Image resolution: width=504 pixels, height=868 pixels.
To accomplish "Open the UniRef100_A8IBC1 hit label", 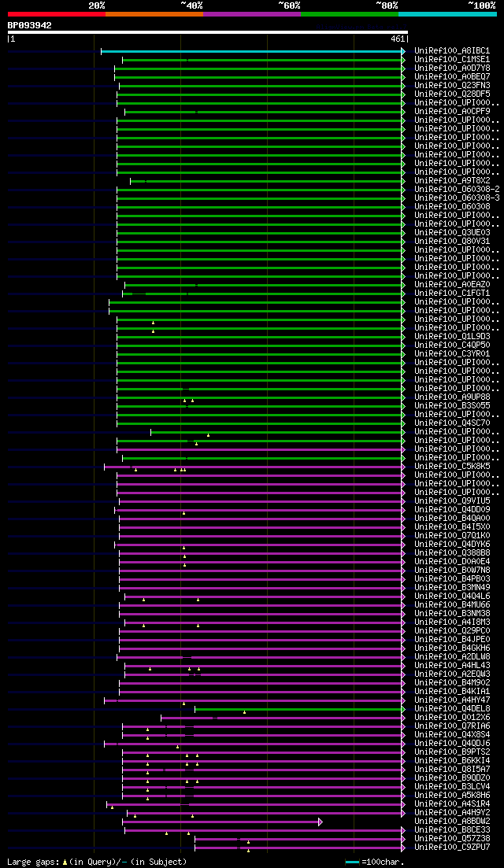I will (x=452, y=51).
